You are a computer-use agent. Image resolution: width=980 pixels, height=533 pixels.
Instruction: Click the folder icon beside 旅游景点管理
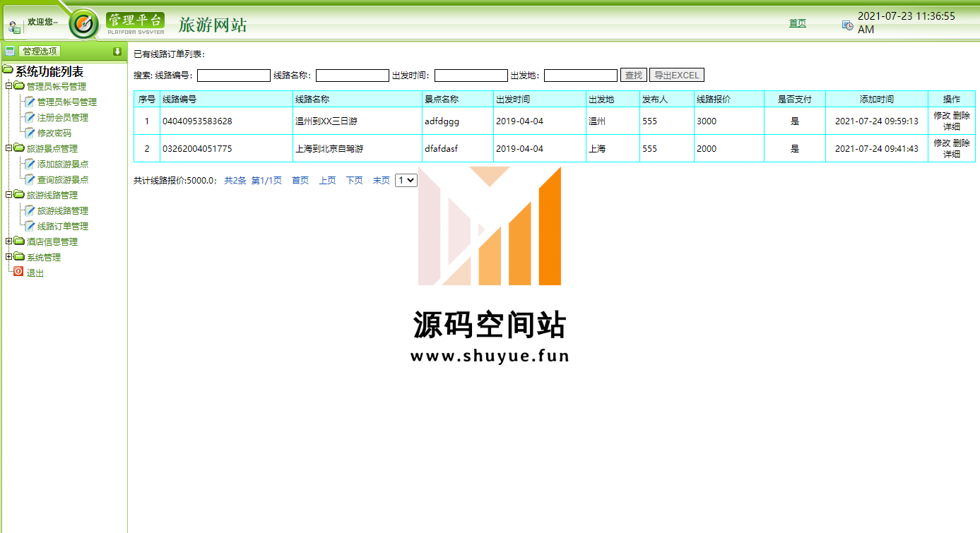19,148
